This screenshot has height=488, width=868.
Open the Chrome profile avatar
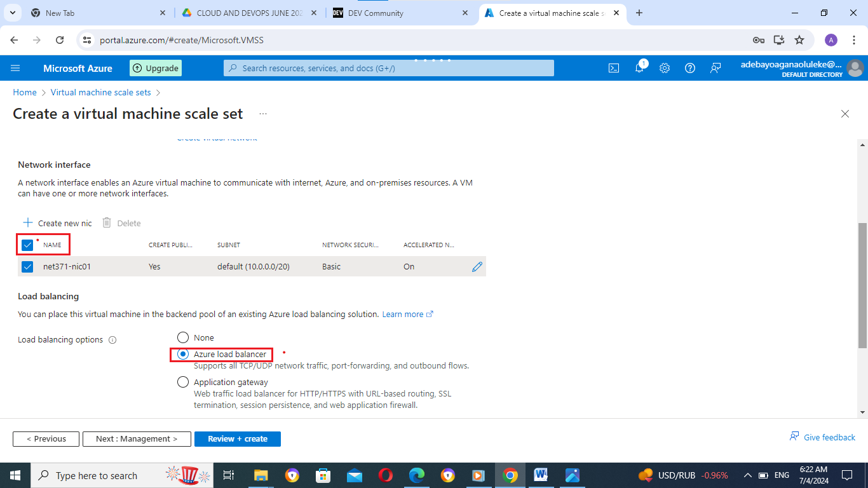(x=831, y=40)
